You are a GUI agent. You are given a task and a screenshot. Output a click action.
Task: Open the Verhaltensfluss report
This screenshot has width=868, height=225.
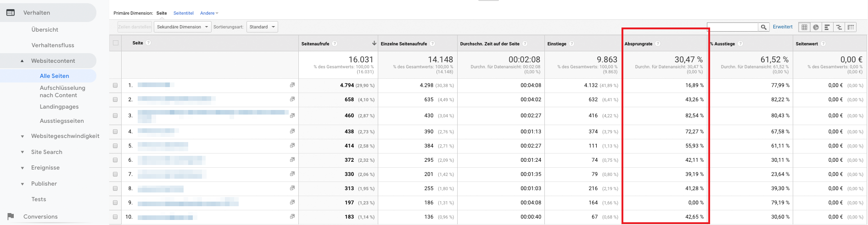point(53,45)
